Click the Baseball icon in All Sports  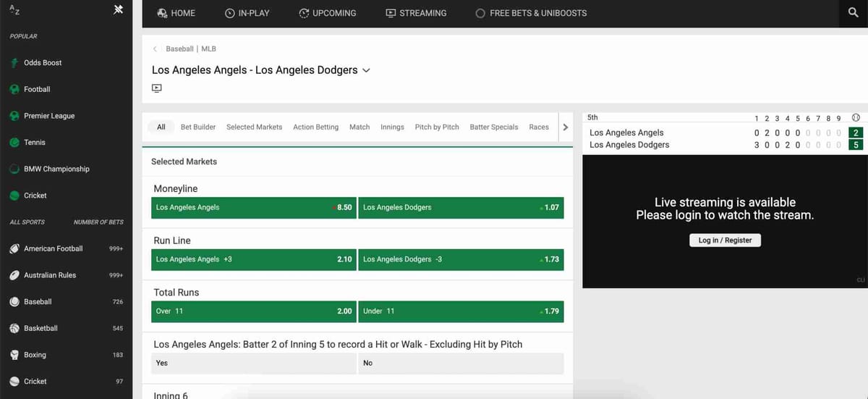point(14,302)
